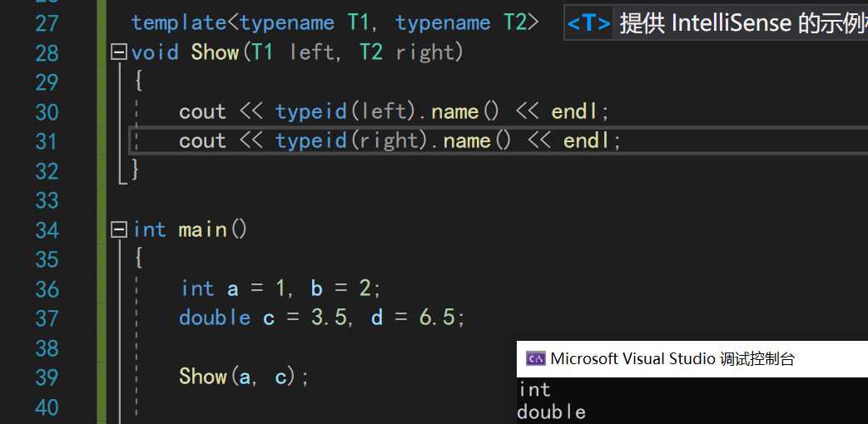Screen dimensions: 868x424
Task: Click line number 34 in the gutter
Action: (47, 230)
